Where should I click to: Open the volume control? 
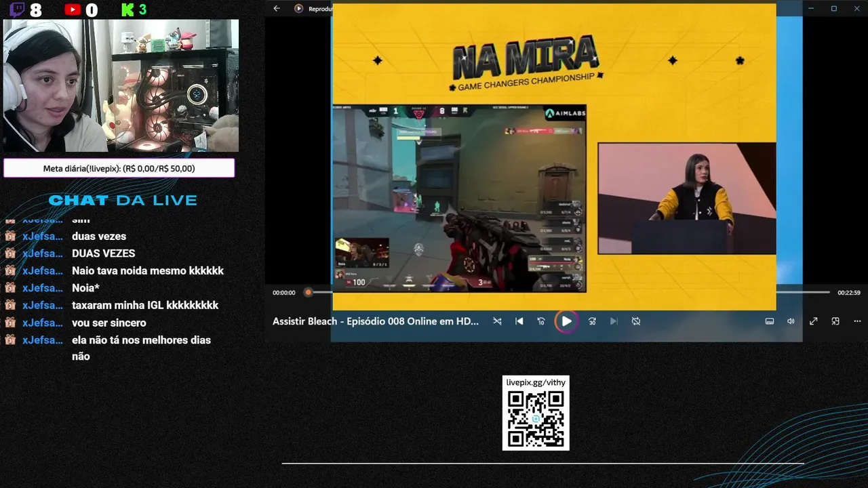[x=791, y=321]
